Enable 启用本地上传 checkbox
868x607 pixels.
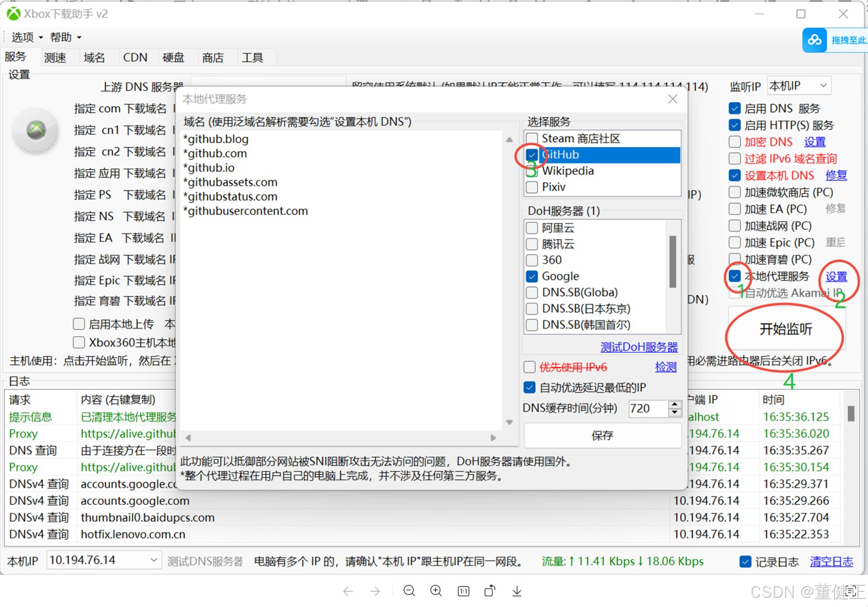pyautogui.click(x=79, y=324)
